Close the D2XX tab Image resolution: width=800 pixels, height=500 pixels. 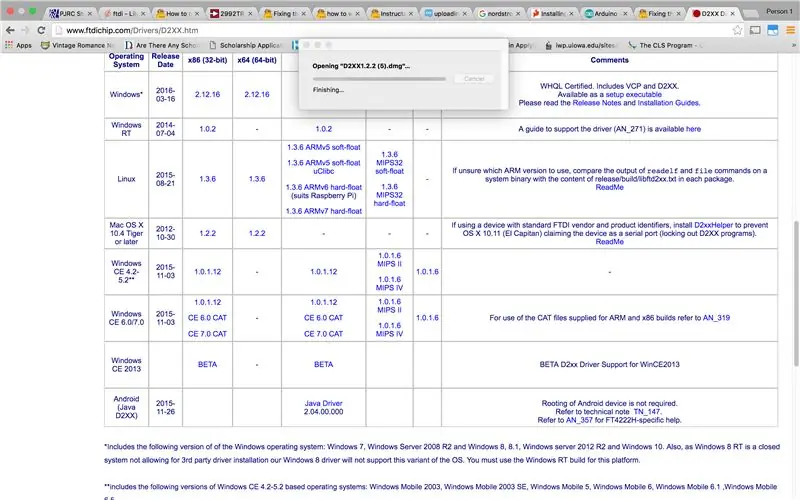(733, 14)
